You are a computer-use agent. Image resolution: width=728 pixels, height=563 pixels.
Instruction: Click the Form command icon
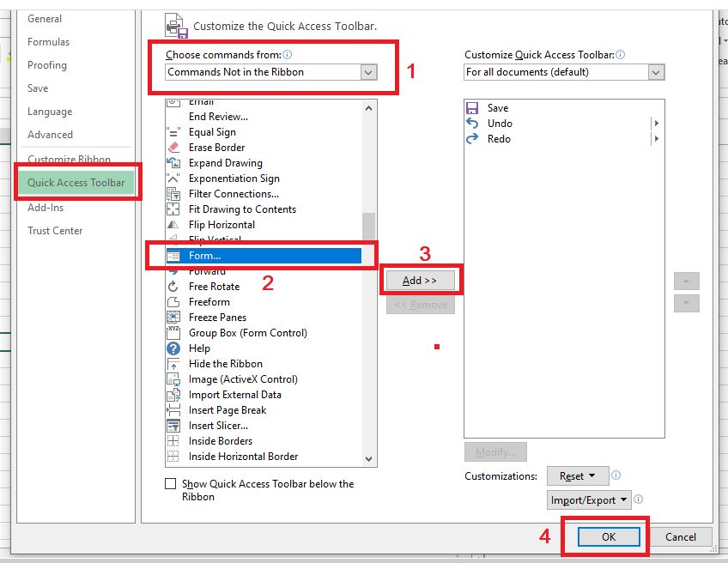[x=173, y=256]
